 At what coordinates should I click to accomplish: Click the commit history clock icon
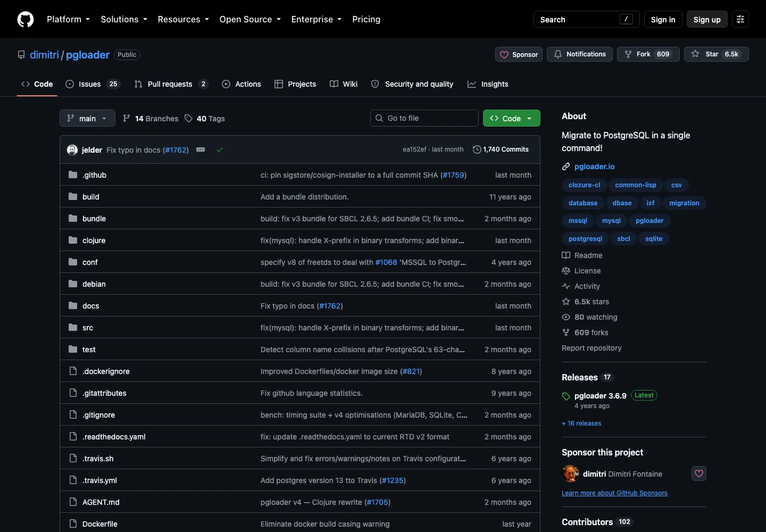click(477, 149)
